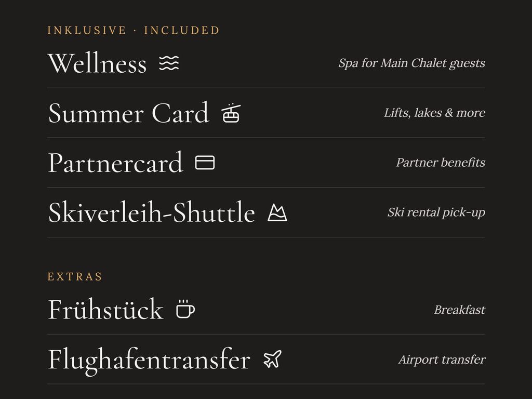Click the Breakfast translation text
532x399 pixels.
click(x=459, y=310)
